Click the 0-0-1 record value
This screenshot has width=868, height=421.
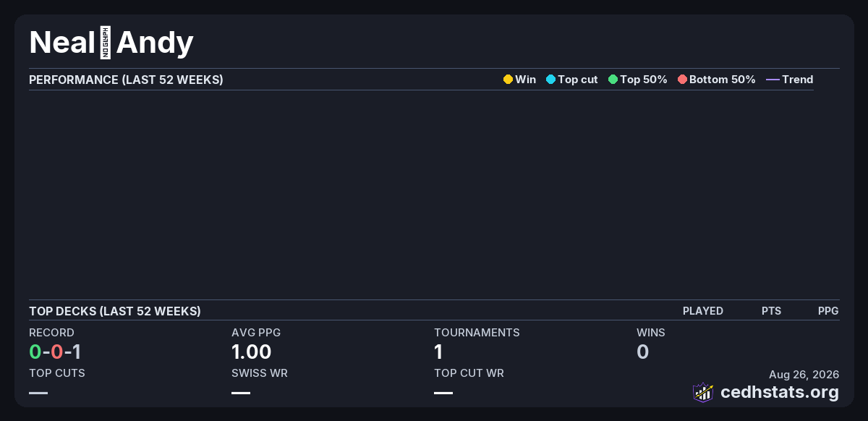click(x=55, y=352)
